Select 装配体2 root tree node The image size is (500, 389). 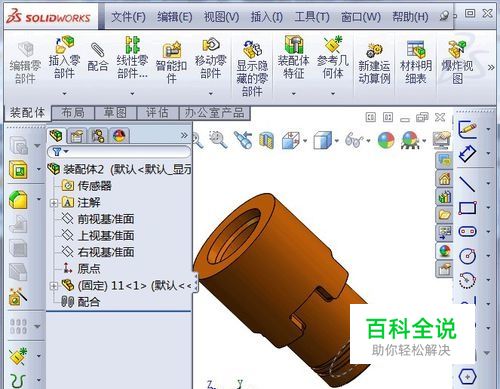click(x=120, y=170)
